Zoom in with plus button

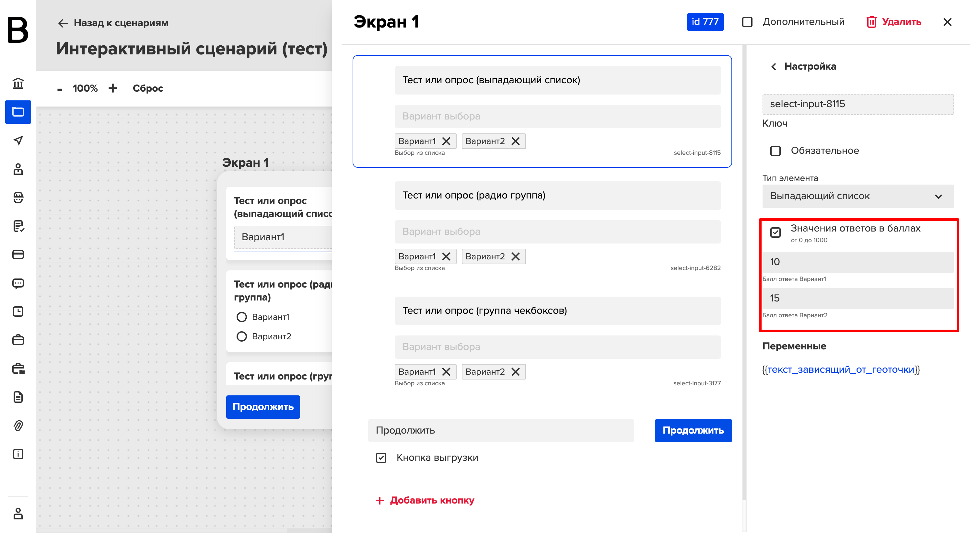pyautogui.click(x=112, y=88)
